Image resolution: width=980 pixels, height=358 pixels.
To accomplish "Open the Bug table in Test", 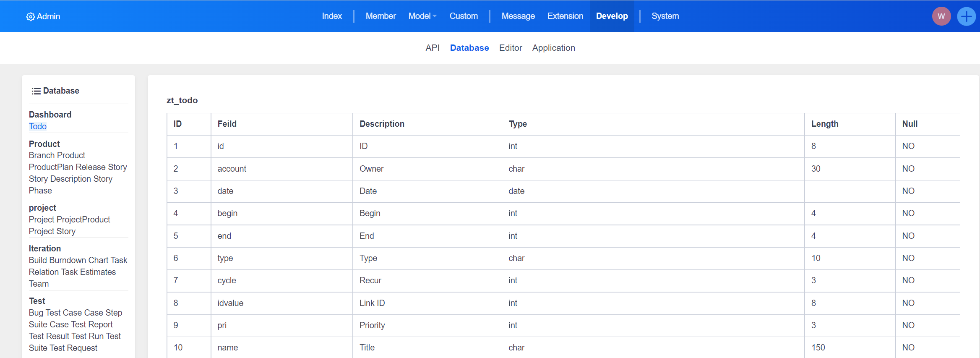I will [36, 313].
